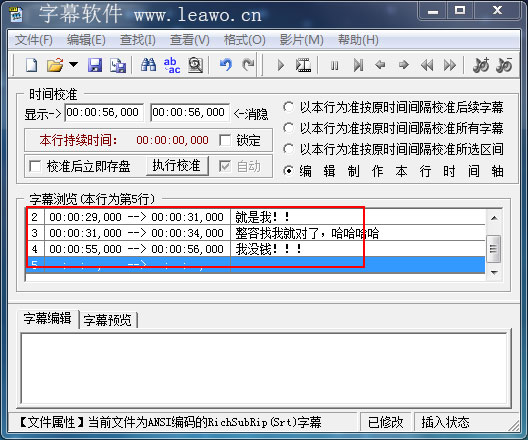Save the subtitle with floppy disk icon

coord(95,65)
